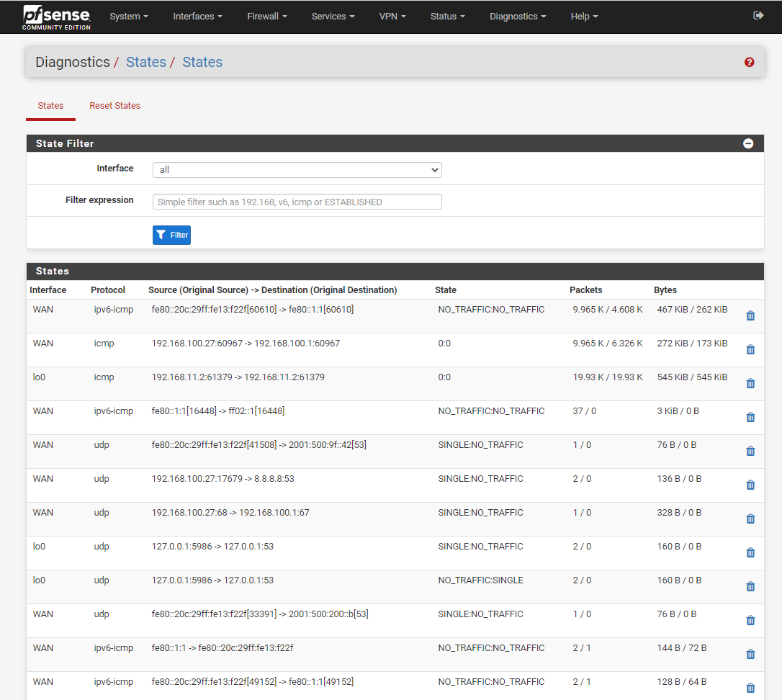782x700 pixels.
Task: Delete state fe80::1:1 to fe80::20c:29ff:fe13:f22f
Action: point(750,655)
